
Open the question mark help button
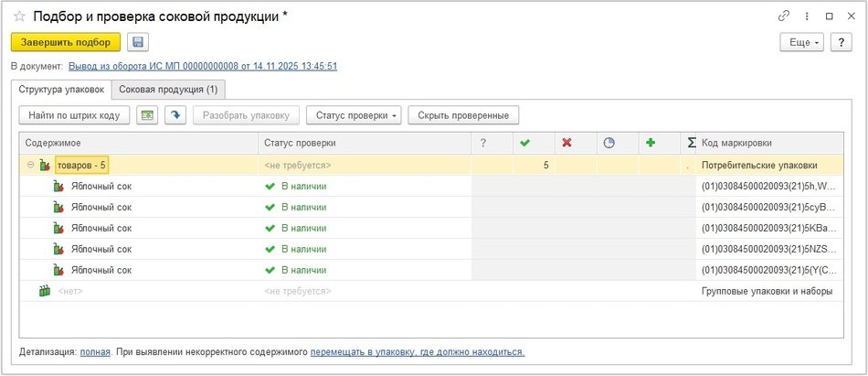(841, 42)
